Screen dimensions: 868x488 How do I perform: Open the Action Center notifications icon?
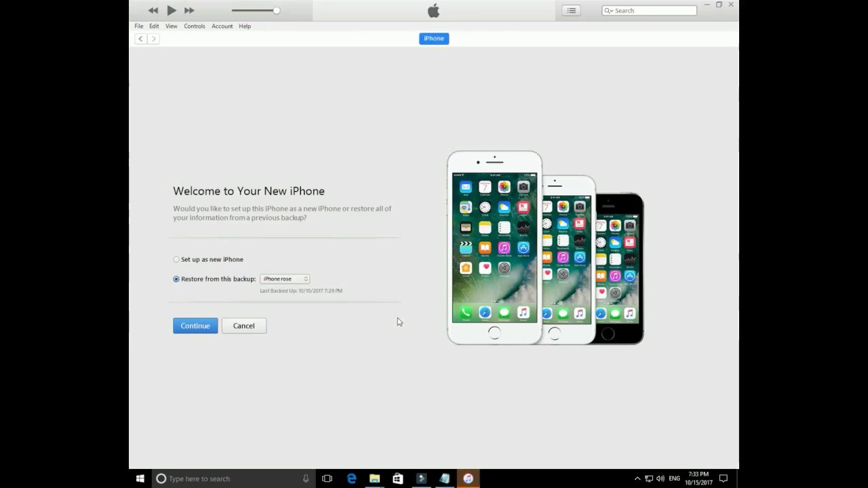[724, 479]
